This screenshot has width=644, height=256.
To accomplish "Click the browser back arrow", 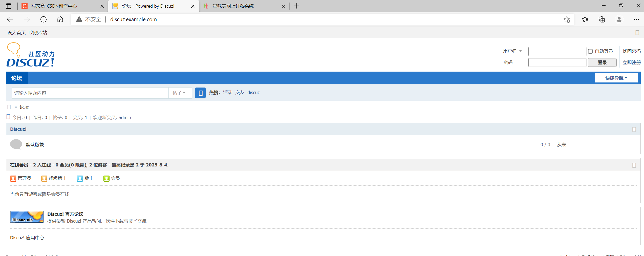I will click(x=10, y=19).
